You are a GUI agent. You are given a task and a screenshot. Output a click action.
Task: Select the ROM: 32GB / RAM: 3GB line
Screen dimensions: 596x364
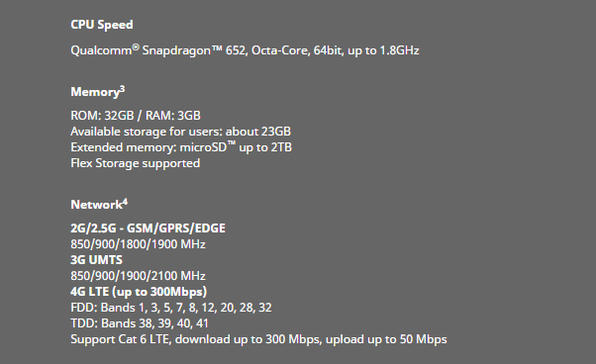[136, 116]
